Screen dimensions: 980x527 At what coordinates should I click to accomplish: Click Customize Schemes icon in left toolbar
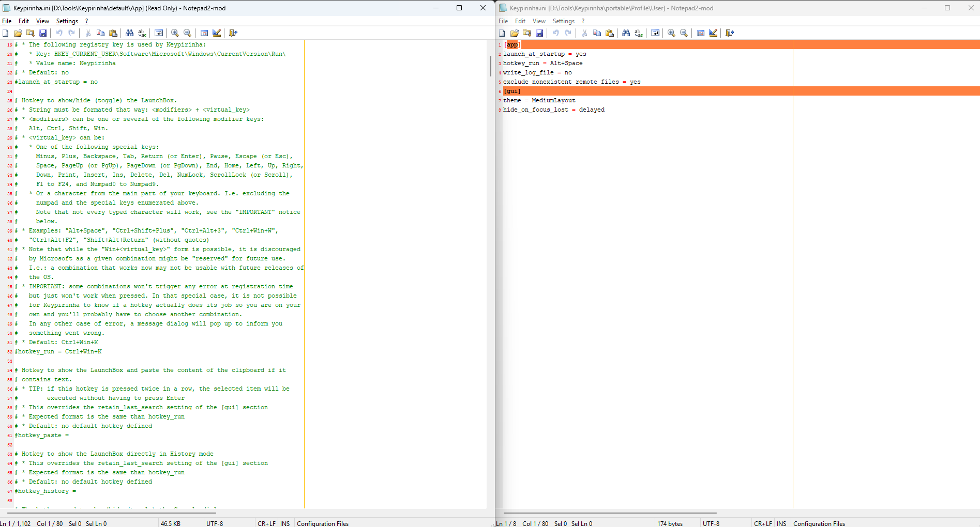coord(217,33)
